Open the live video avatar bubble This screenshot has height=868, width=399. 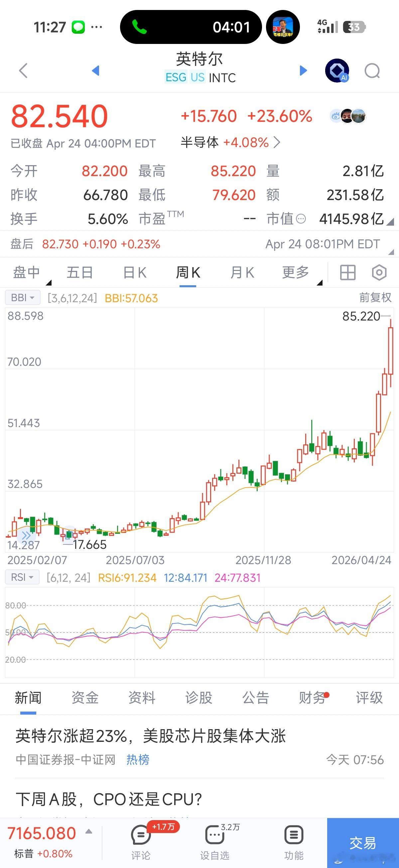click(x=283, y=27)
